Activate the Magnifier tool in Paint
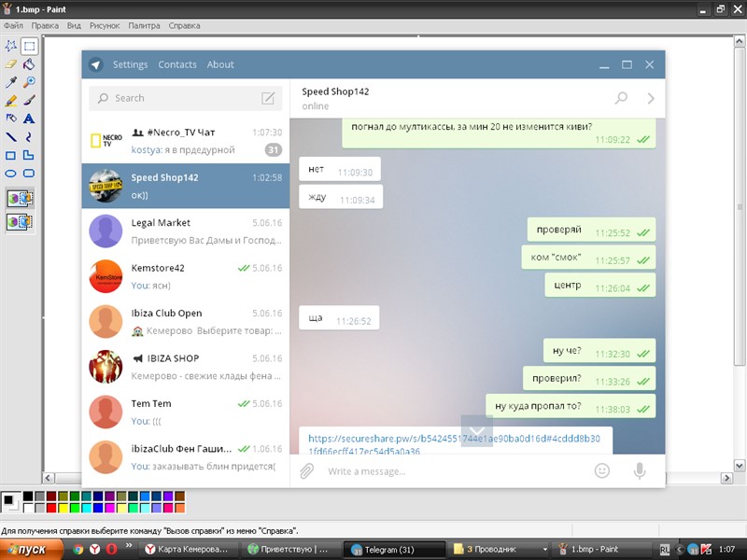Image resolution: width=747 pixels, height=560 pixels. click(29, 82)
